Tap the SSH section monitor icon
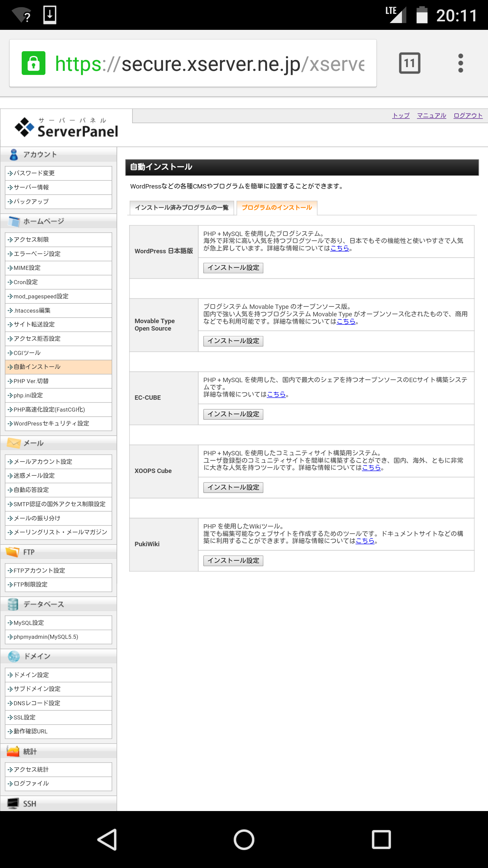 coord(13,803)
